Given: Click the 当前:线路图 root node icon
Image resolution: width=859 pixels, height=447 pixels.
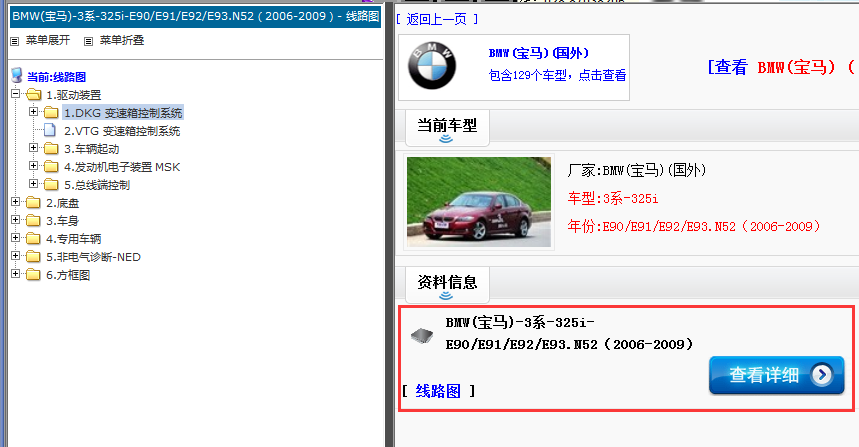Looking at the screenshot, I should [x=17, y=76].
